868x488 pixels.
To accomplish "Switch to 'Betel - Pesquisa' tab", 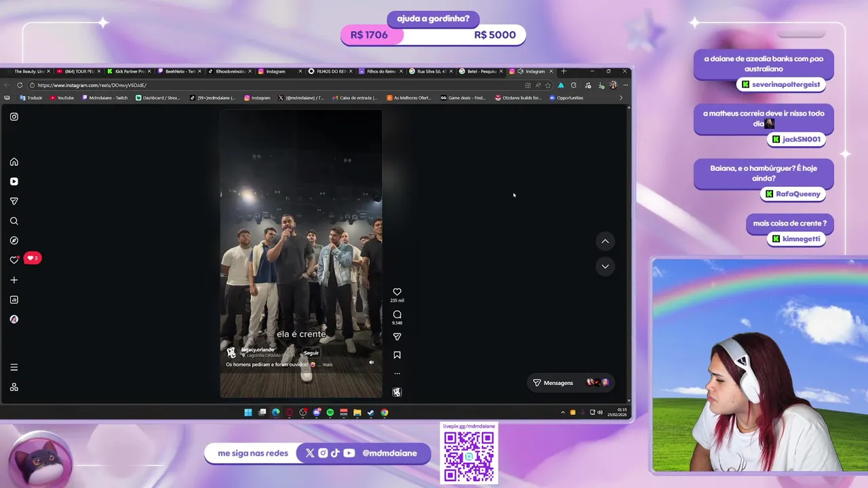I will click(x=481, y=71).
